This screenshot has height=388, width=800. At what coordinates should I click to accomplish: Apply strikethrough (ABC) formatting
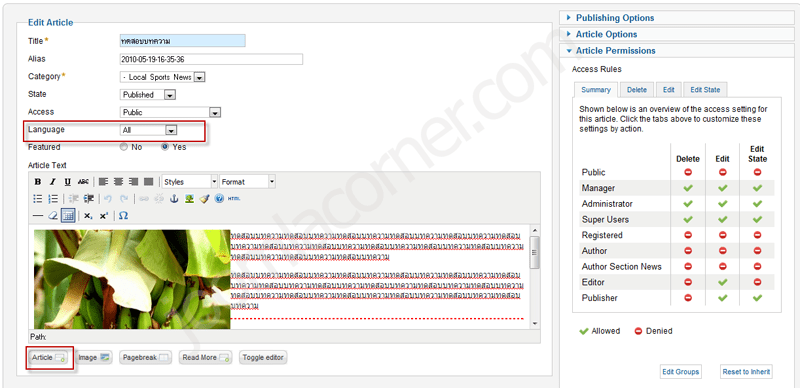(x=83, y=182)
